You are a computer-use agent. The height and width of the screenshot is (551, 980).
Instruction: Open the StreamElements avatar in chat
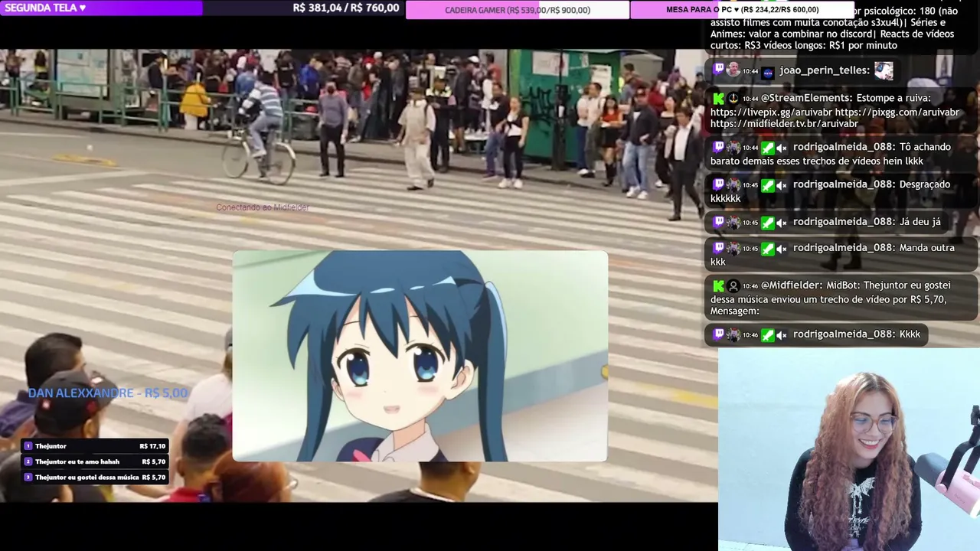coord(733,98)
